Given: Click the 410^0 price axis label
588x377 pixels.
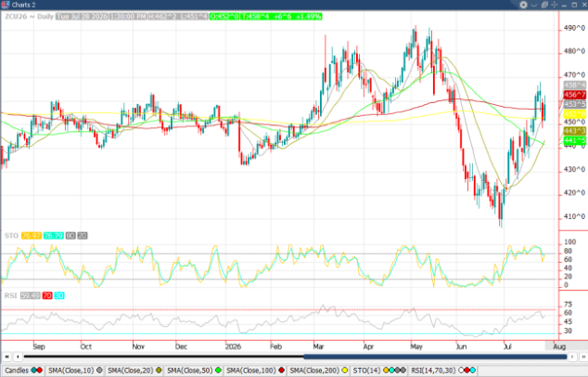Looking at the screenshot, I should pyautogui.click(x=574, y=216).
